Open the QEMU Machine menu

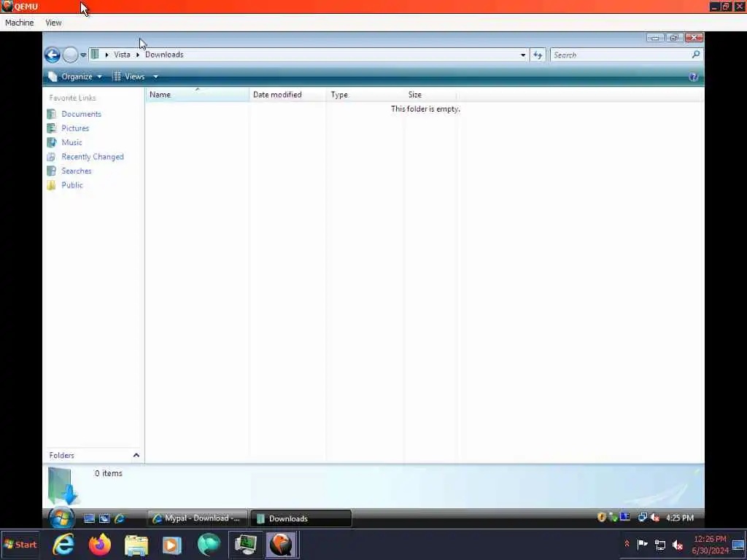pos(20,23)
